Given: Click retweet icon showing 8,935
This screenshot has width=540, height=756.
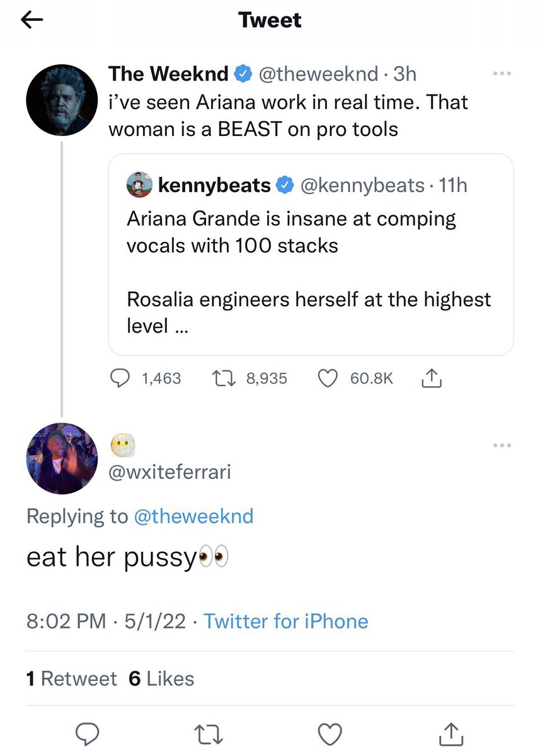Looking at the screenshot, I should coord(225,378).
